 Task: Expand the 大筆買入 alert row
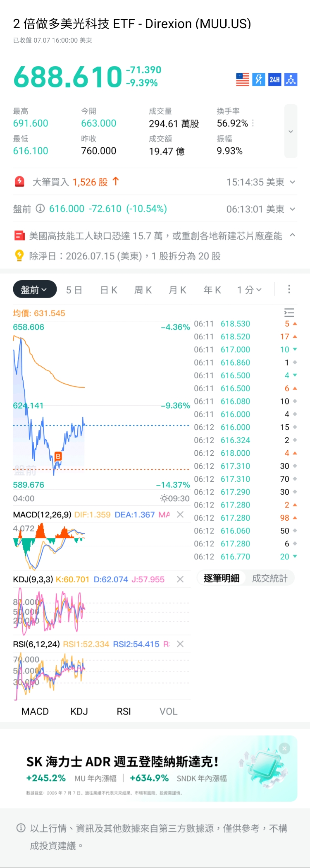[155, 182]
